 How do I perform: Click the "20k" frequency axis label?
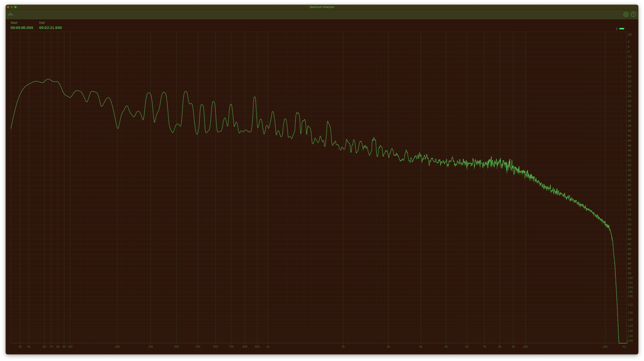tap(605, 347)
